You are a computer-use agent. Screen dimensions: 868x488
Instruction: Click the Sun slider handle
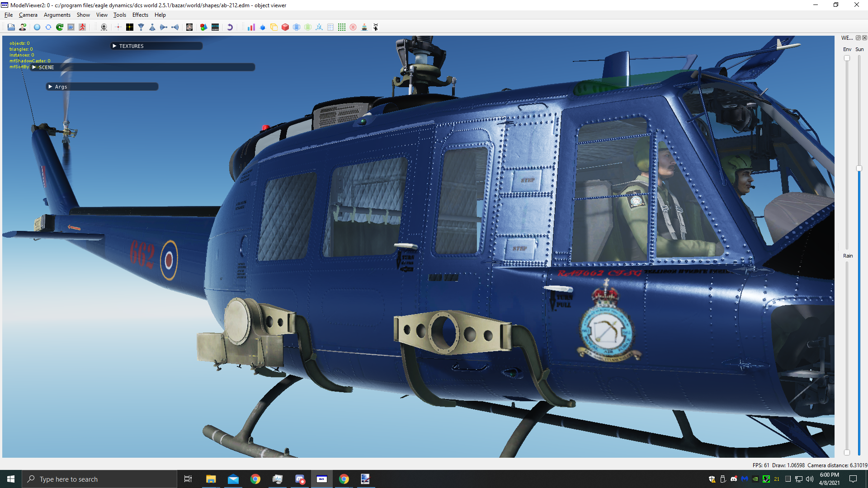tap(859, 168)
